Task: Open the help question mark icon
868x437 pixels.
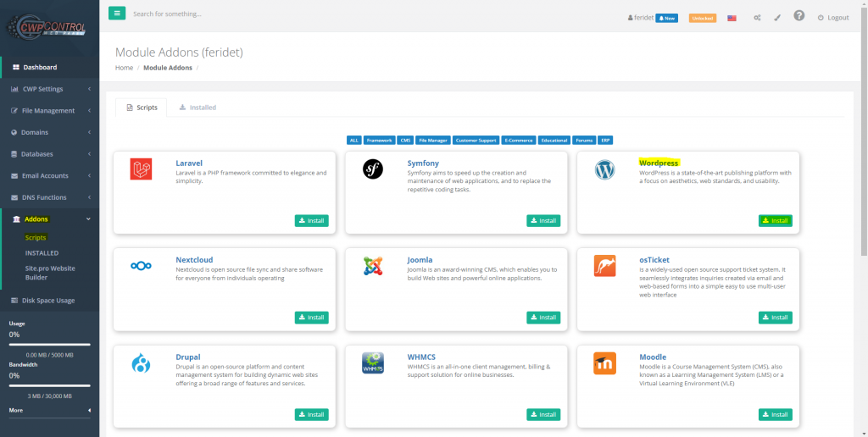Action: point(798,15)
